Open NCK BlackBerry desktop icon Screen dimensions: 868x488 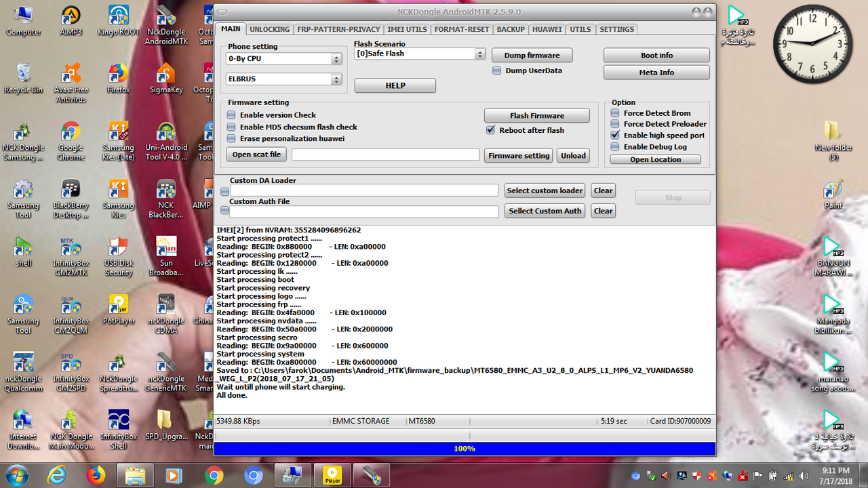click(166, 199)
